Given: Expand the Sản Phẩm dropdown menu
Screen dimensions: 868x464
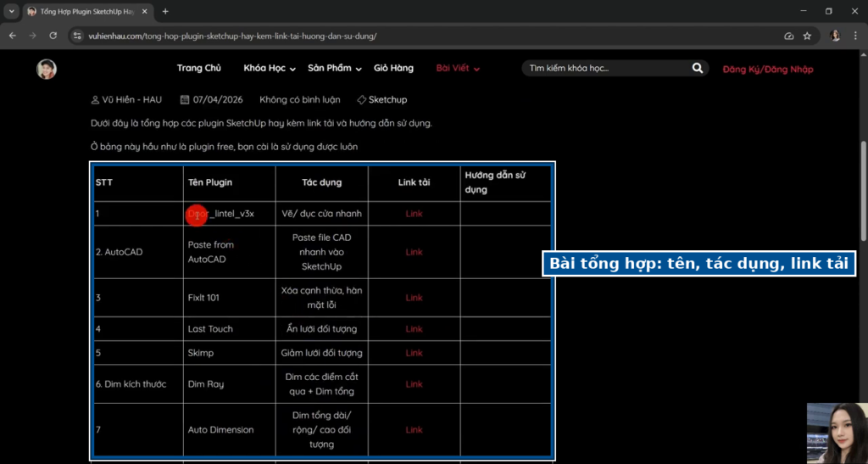Looking at the screenshot, I should coord(335,68).
